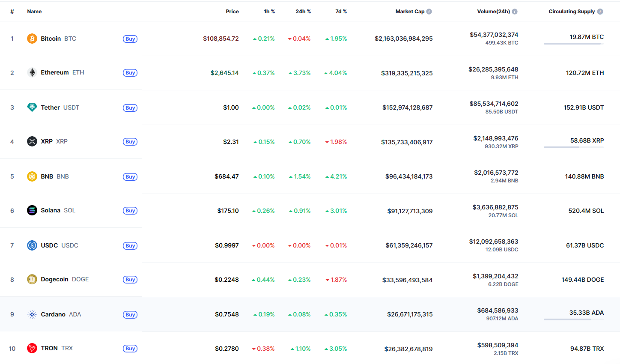Click Buy button for Ethereum

(130, 73)
